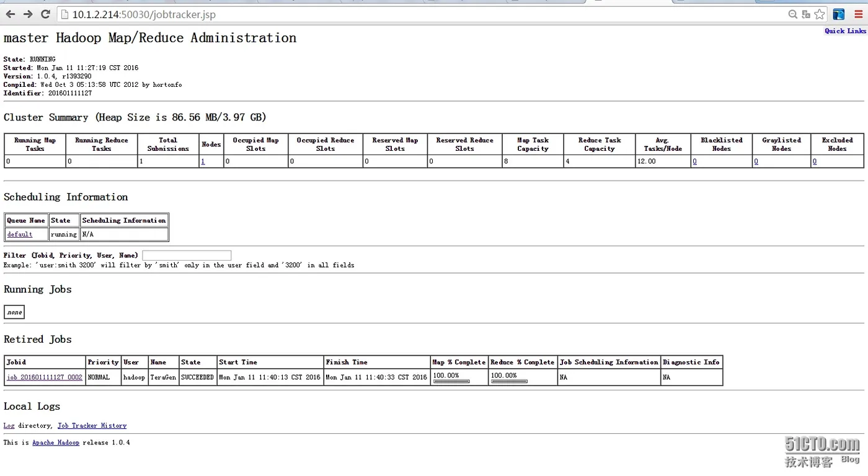This screenshot has height=476, width=868.
Task: Bookmark this page with the star icon
Action: (820, 14)
